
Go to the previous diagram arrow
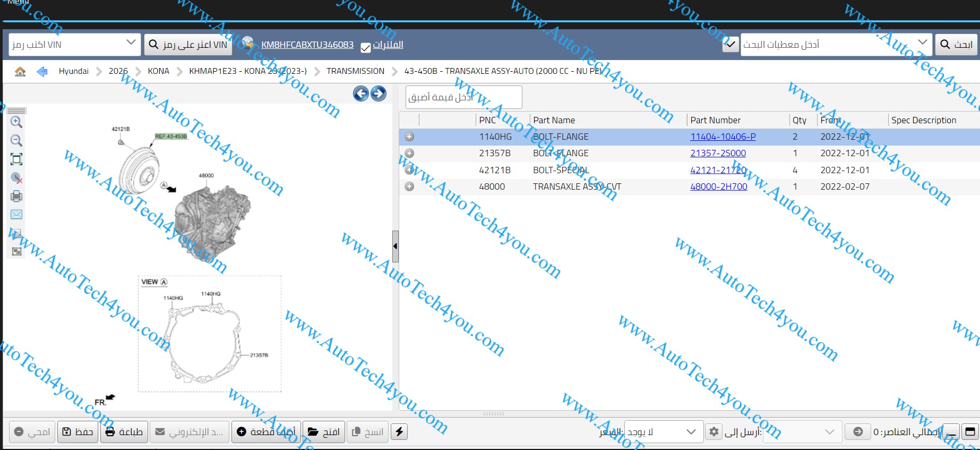361,94
